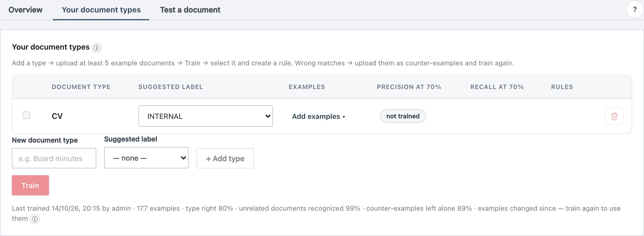Tick the CV row checkbox
Screen dimensions: 644x236
[x=26, y=115]
